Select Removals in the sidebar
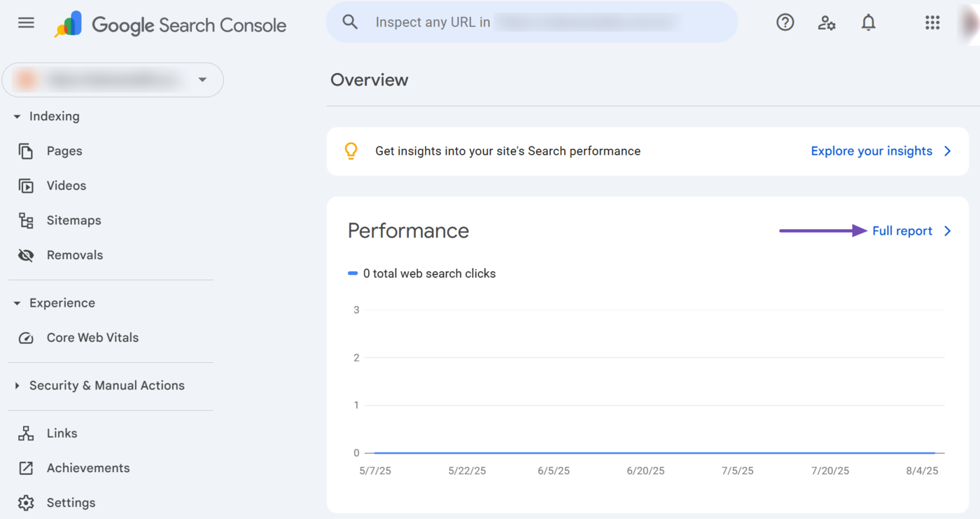The height and width of the screenshot is (519, 980). pos(74,255)
